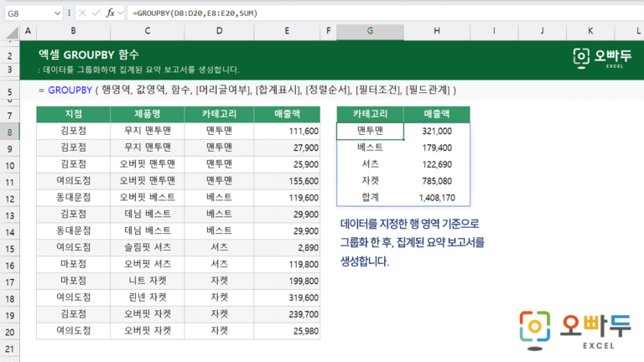This screenshot has height=362, width=644.
Task: Click the 매출액 header in column E
Action: tap(287, 114)
